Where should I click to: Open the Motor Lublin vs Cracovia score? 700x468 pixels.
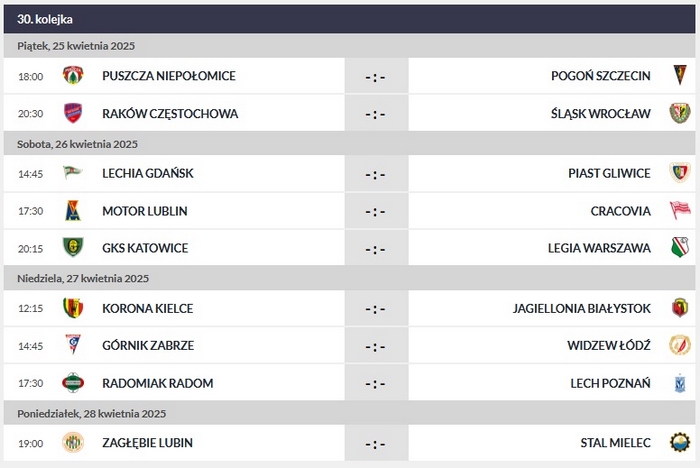point(375,211)
